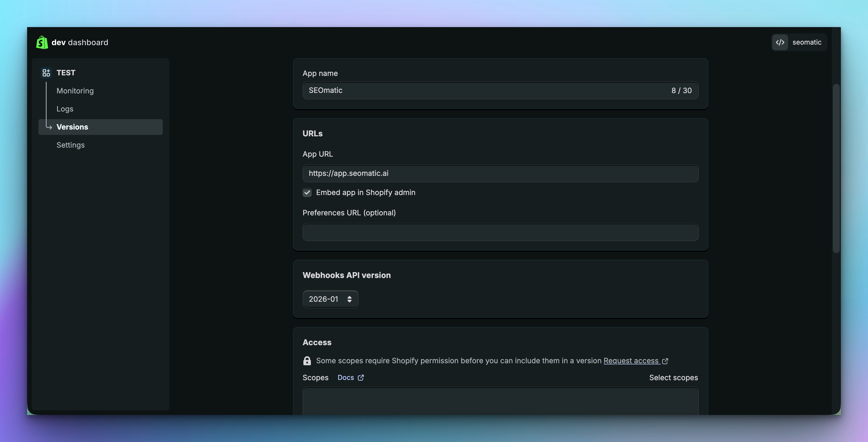Click the App URL label

(318, 154)
